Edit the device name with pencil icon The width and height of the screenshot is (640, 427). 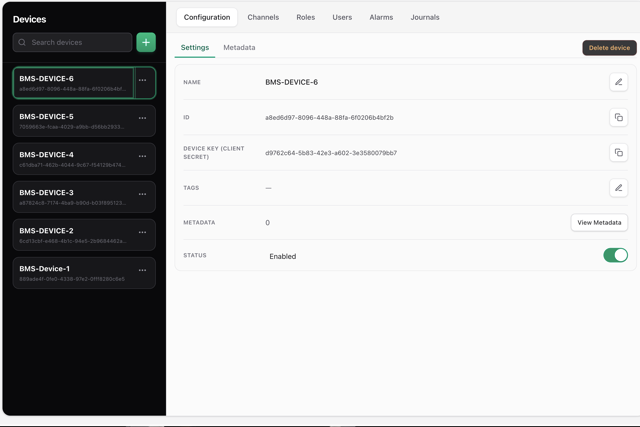(618, 82)
